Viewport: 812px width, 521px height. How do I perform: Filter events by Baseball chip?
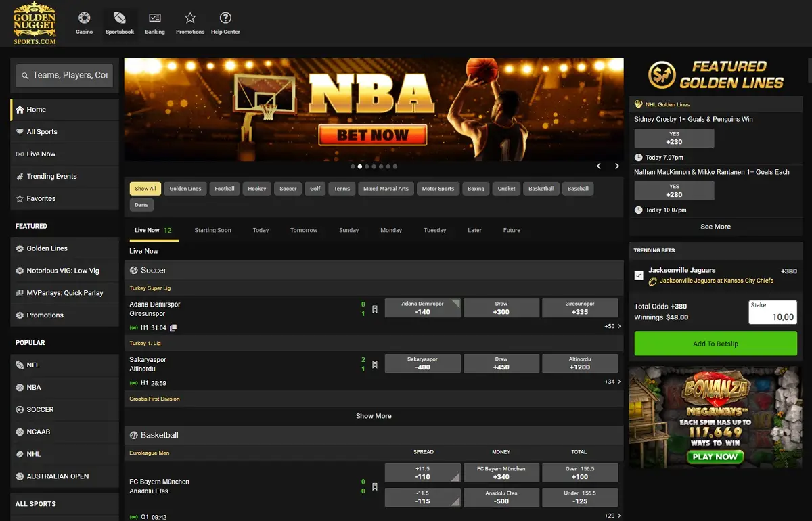(x=578, y=189)
